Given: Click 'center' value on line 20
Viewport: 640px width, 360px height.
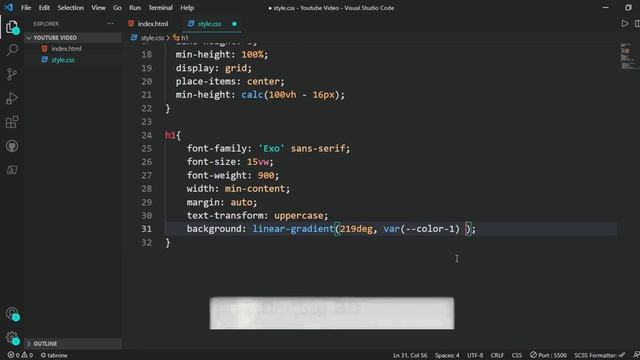Looking at the screenshot, I should pos(263,82).
